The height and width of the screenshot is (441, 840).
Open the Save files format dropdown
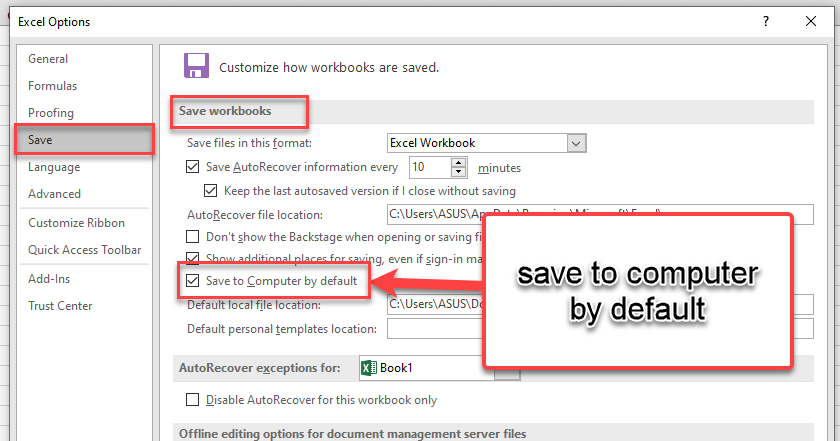[576, 143]
